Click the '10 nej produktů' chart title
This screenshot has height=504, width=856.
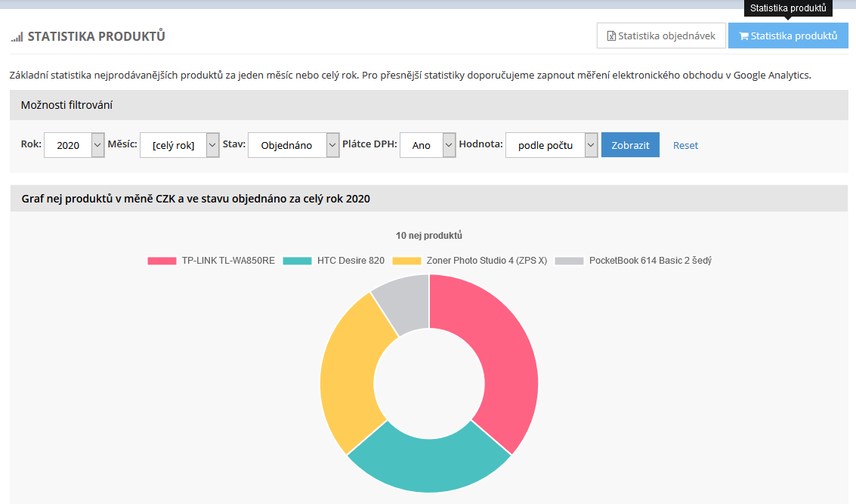(429, 235)
